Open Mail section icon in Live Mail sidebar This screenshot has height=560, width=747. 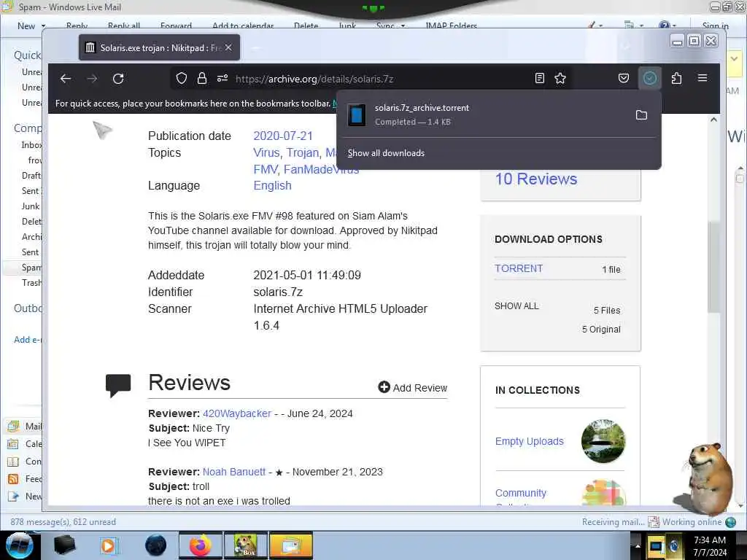pyautogui.click(x=13, y=426)
